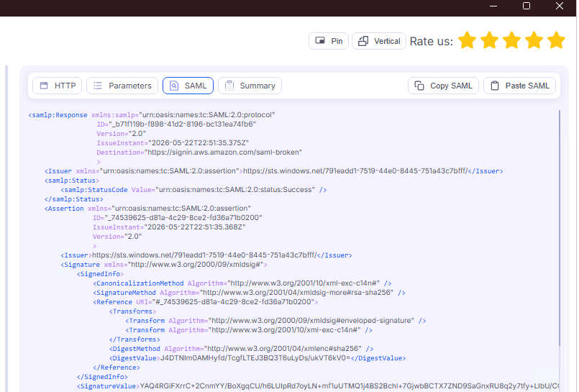
Task: Click the DigestMethod sha256 algorithm line
Action: [242, 349]
